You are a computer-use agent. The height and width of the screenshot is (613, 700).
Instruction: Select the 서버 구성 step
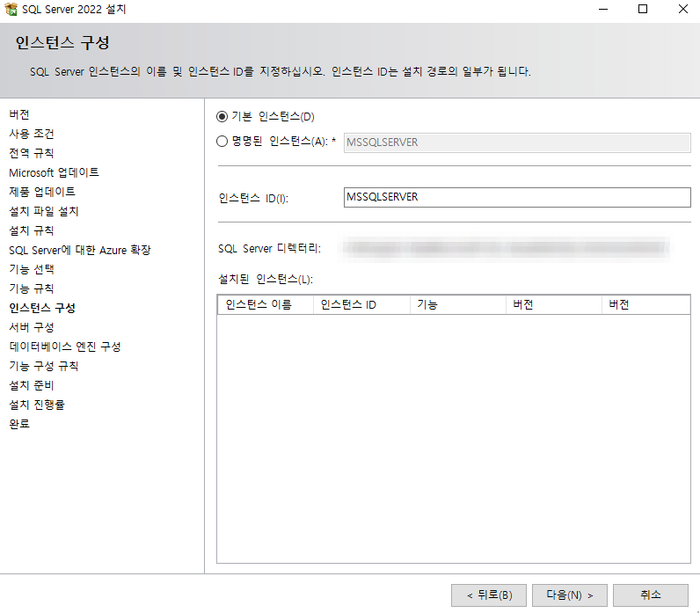pyautogui.click(x=32, y=327)
